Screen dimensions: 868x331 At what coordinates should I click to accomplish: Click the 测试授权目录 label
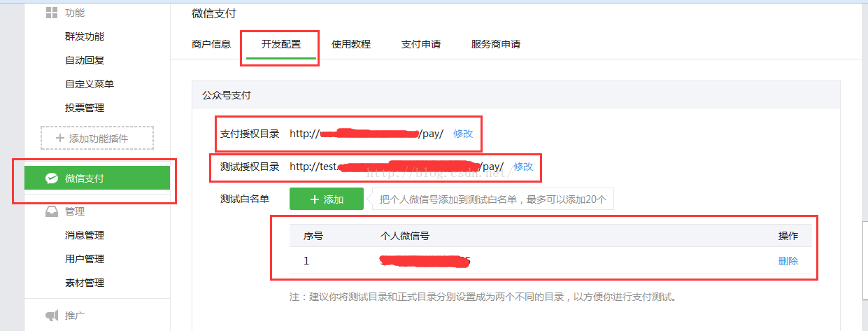250,167
